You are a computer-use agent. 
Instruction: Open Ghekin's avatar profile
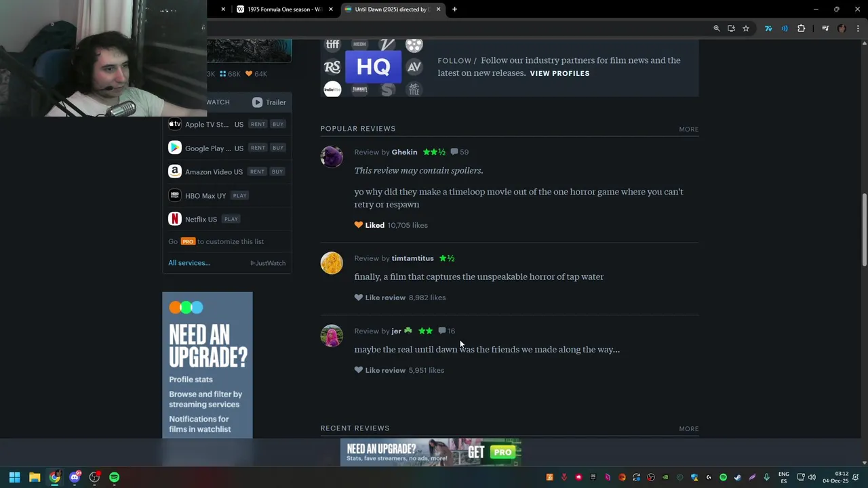(332, 157)
